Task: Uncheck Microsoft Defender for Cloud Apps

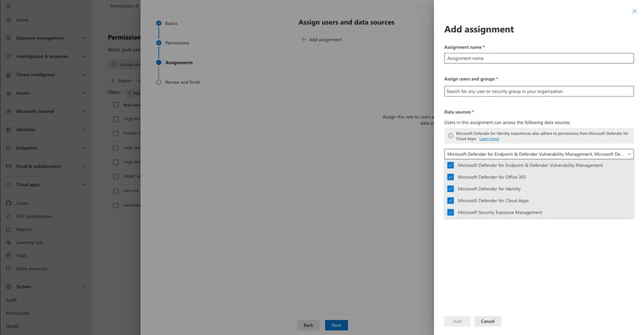Action: pos(451,200)
